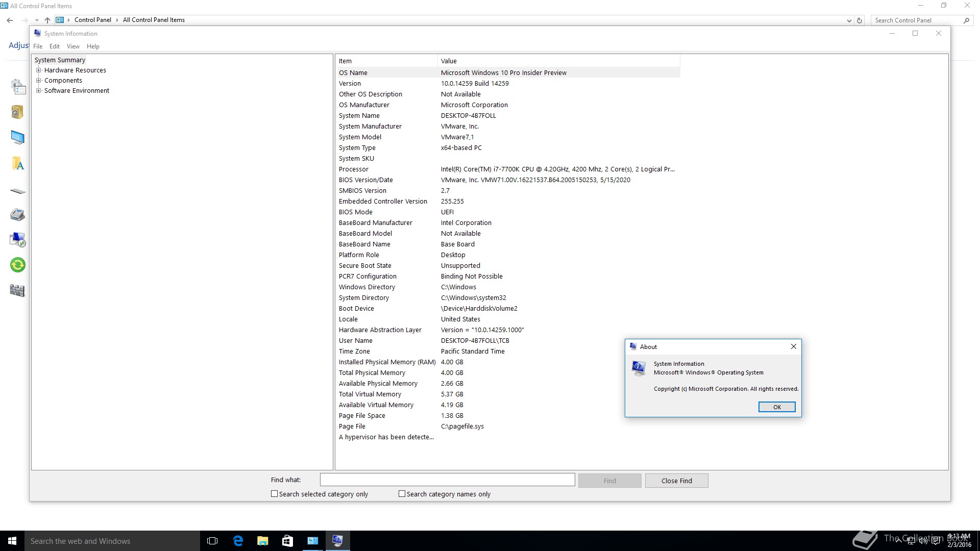The height and width of the screenshot is (551, 980).
Task: Click the Value column header
Action: tap(559, 61)
